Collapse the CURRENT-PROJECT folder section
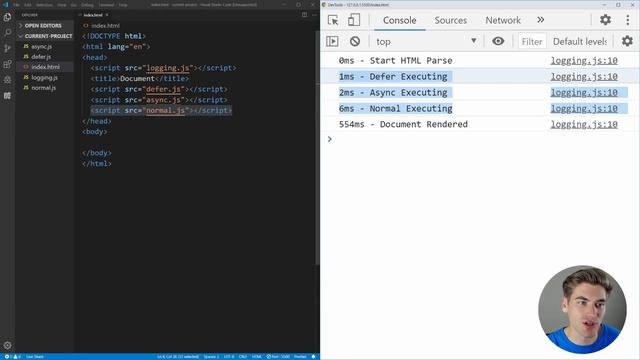The width and height of the screenshot is (640, 360). 45,36
